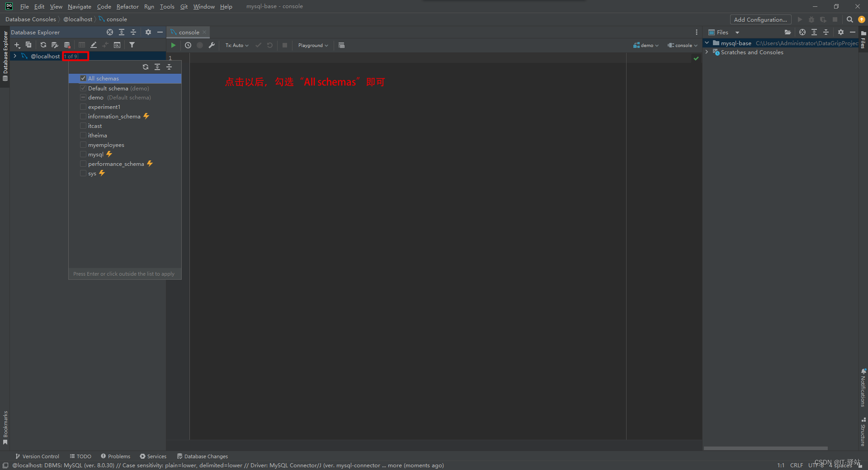Expand the @localhost data source node
Viewport: 868px width, 470px height.
coord(15,56)
